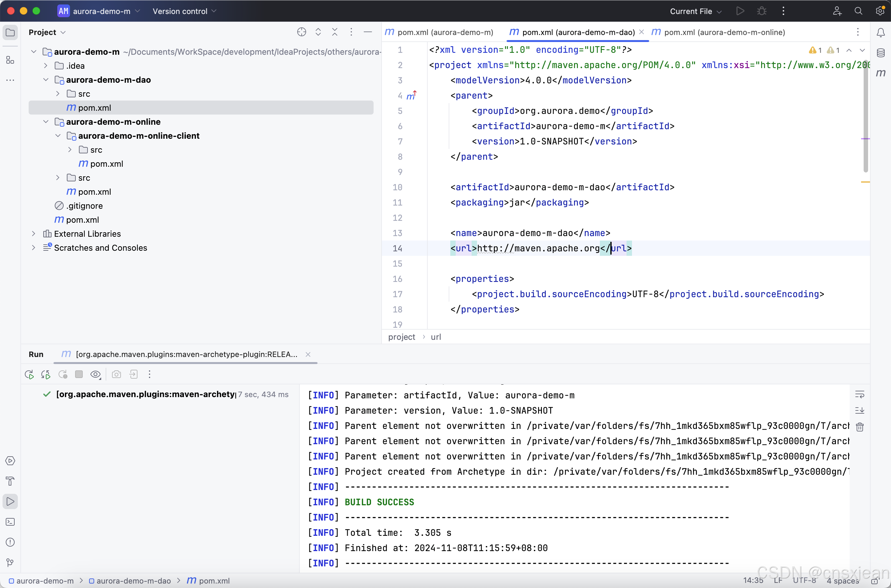Toggle Select Opened File in Project panel
Image resolution: width=891 pixels, height=588 pixels.
(301, 32)
